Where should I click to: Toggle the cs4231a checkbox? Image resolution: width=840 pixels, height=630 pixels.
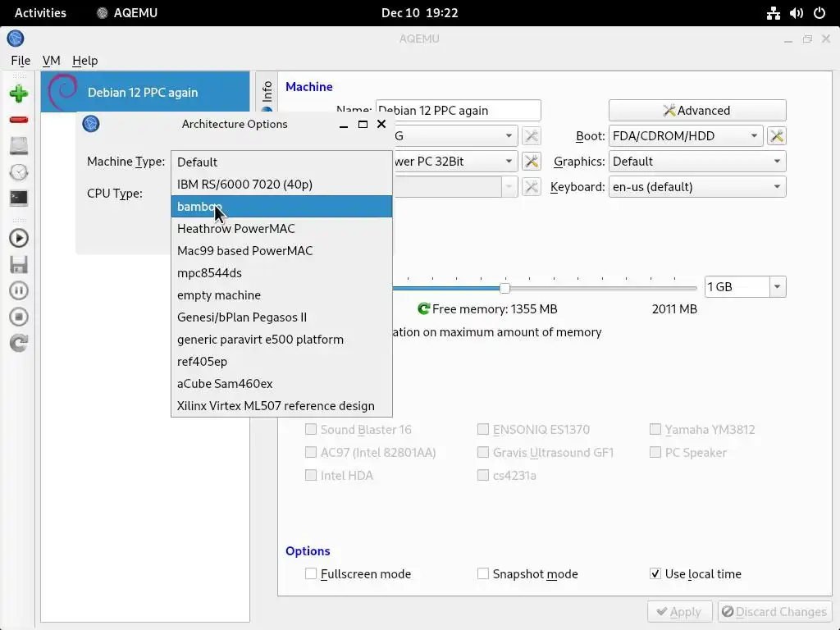pyautogui.click(x=482, y=475)
